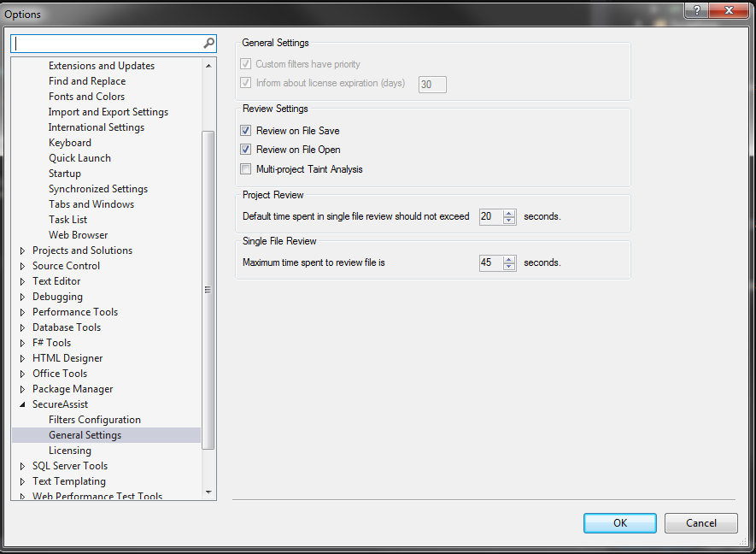Image resolution: width=756 pixels, height=554 pixels.
Task: Expand F# Tools node
Action: pyautogui.click(x=22, y=343)
